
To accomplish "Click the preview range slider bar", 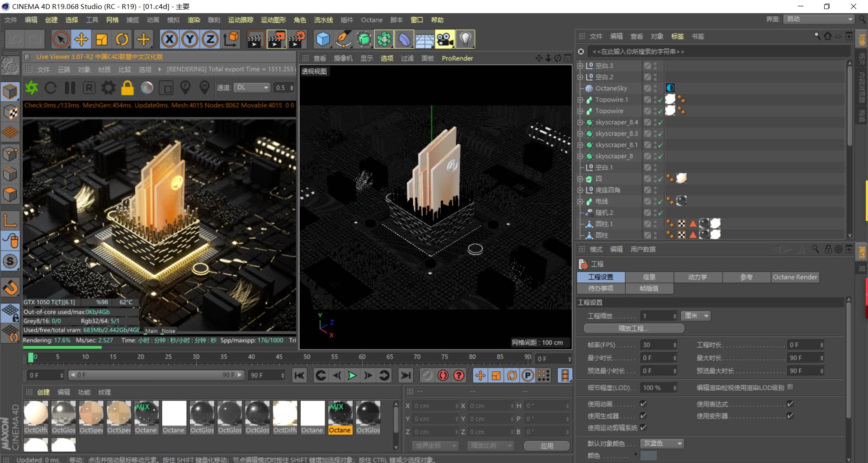I will (x=156, y=375).
